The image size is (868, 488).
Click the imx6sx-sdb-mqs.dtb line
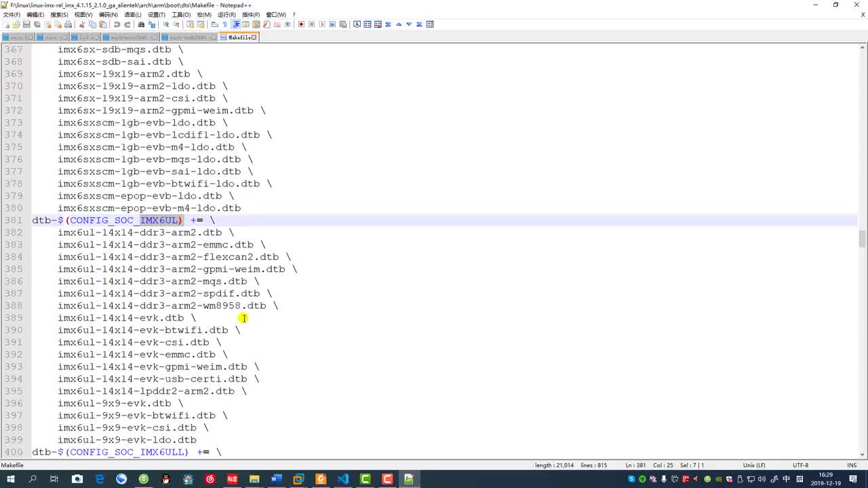point(115,49)
